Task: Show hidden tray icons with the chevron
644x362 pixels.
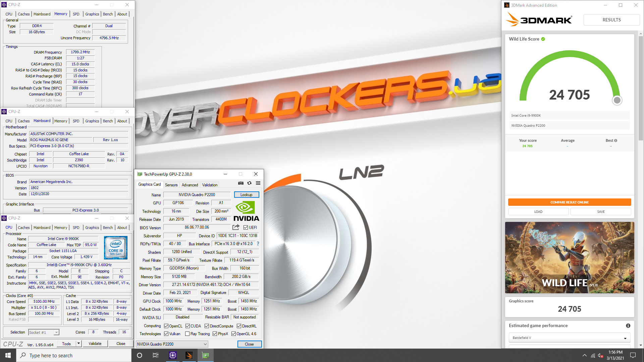Action: [x=584, y=355]
